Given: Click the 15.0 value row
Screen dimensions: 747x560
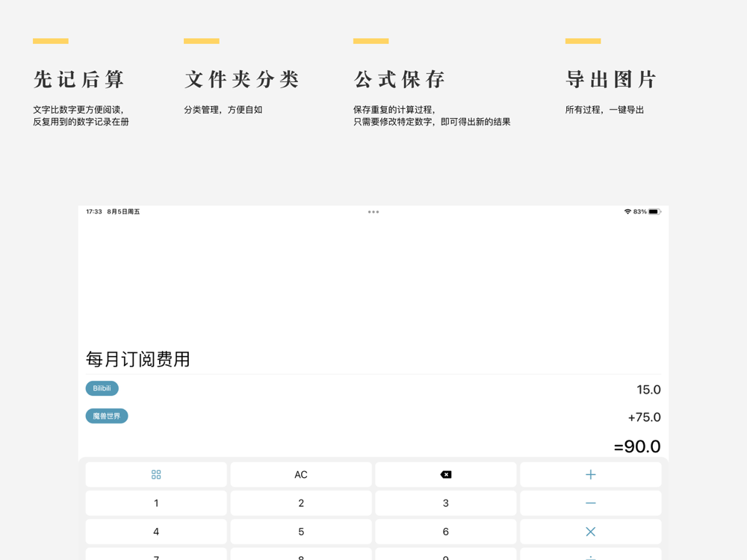Looking at the screenshot, I should (x=648, y=390).
